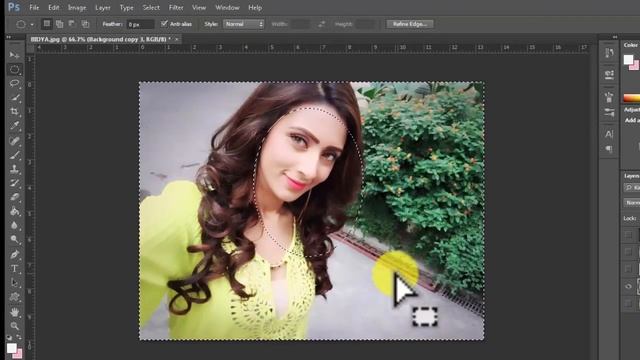640x360 pixels.
Task: Select the Zoom tool in toolbox
Action: point(15,326)
